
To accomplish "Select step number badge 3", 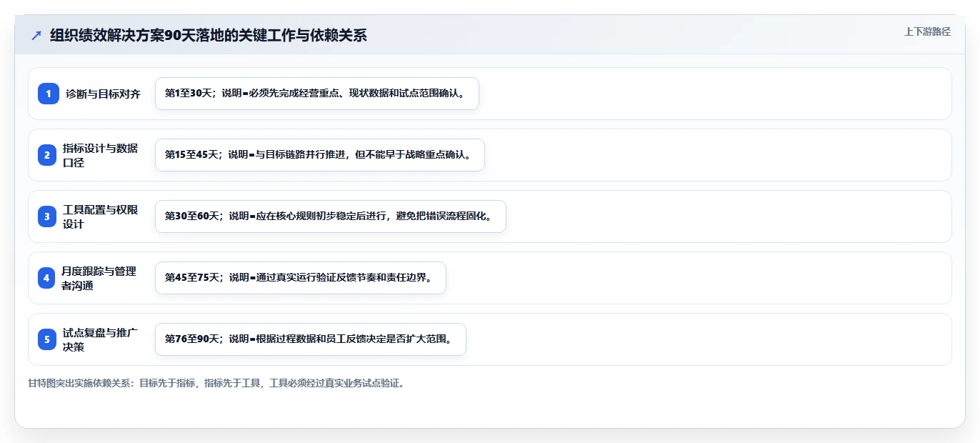I will click(48, 216).
